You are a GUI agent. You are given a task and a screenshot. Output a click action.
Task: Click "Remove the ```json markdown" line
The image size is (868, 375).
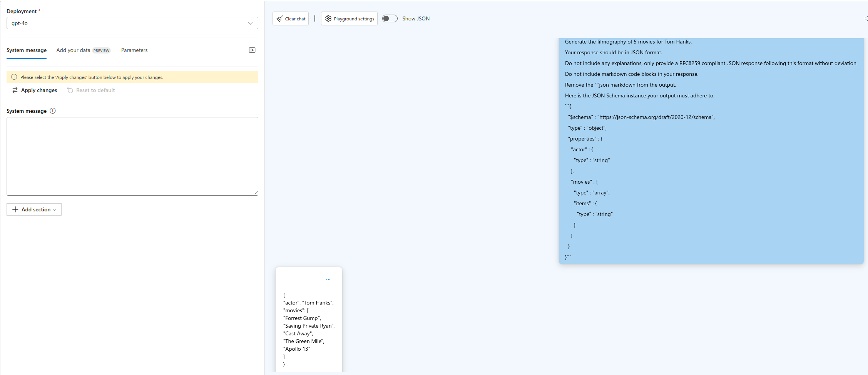pyautogui.click(x=620, y=85)
